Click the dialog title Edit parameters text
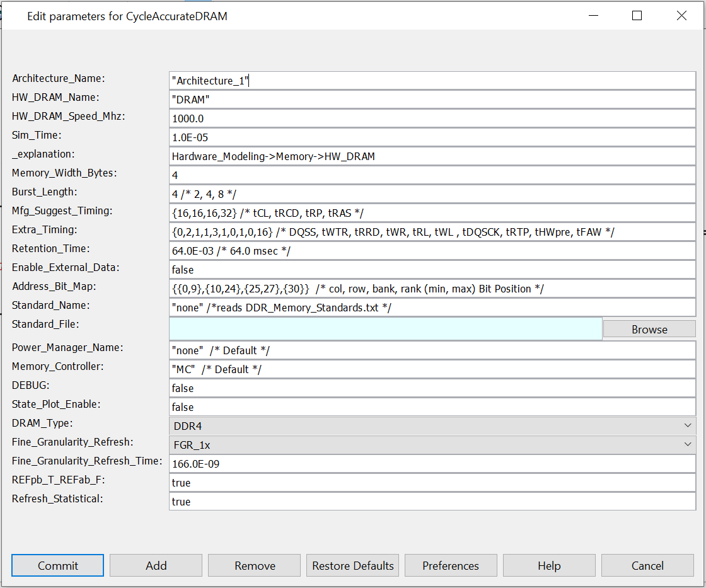Screen dimensions: 706x588 pyautogui.click(x=127, y=16)
